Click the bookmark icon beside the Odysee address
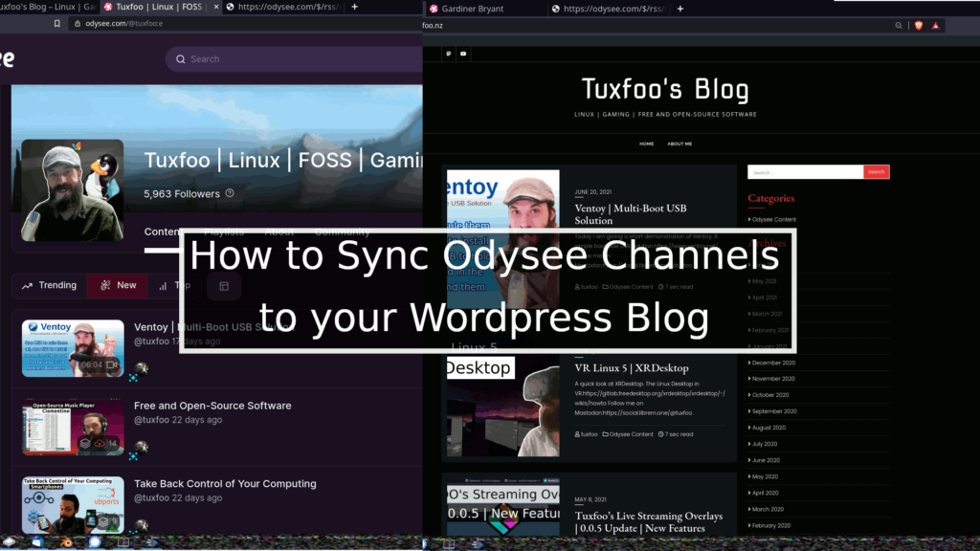This screenshot has height=551, width=980. [56, 24]
